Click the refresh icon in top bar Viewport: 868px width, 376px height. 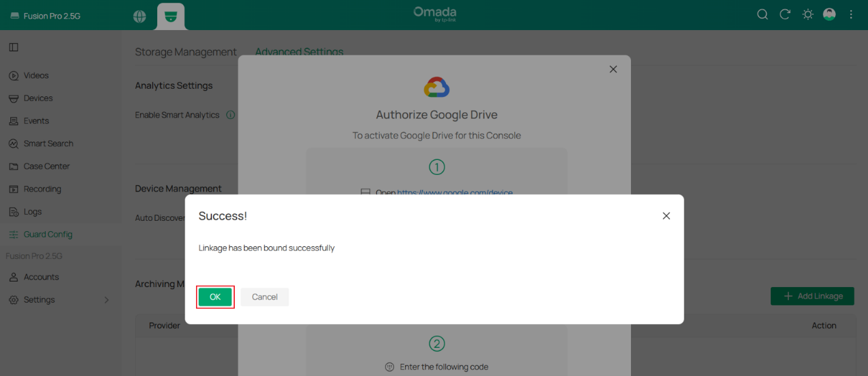tap(785, 14)
